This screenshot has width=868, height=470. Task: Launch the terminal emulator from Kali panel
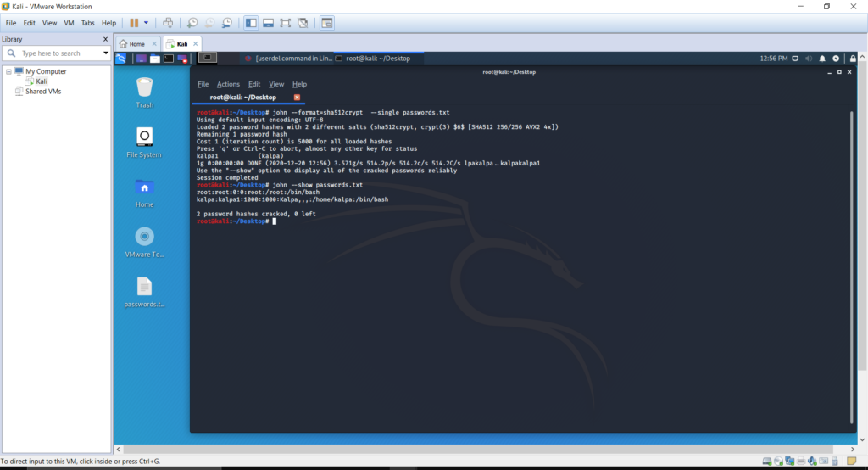[169, 59]
